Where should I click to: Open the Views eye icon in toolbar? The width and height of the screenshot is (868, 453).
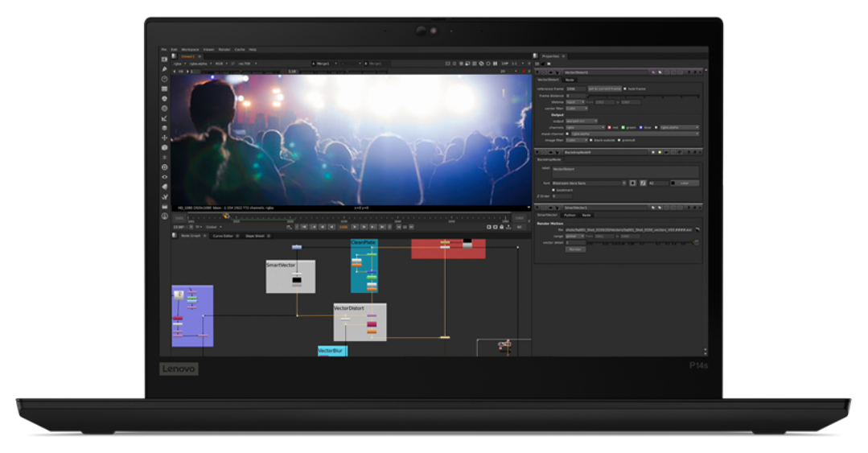click(165, 177)
